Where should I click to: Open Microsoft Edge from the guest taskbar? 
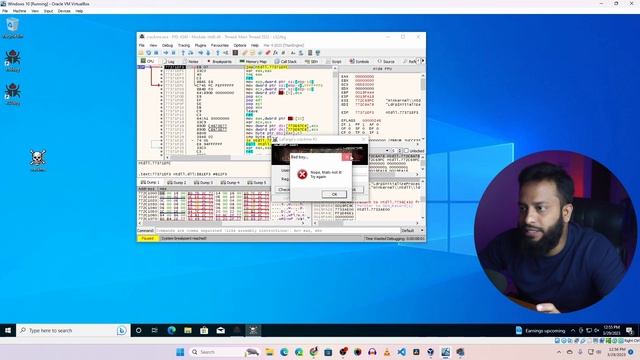pos(171,330)
